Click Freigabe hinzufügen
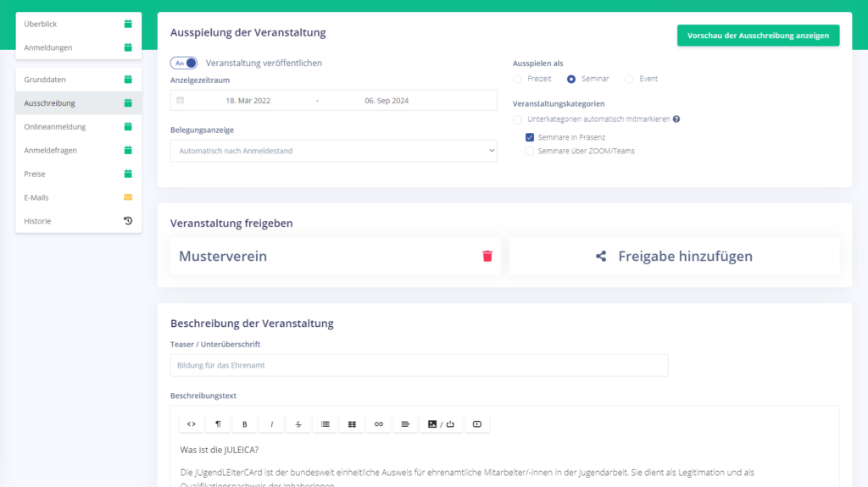The height and width of the screenshot is (487, 868). (x=674, y=256)
